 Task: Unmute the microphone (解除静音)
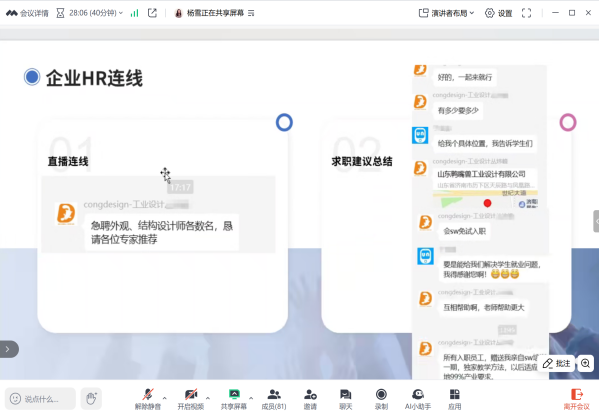[147, 399]
